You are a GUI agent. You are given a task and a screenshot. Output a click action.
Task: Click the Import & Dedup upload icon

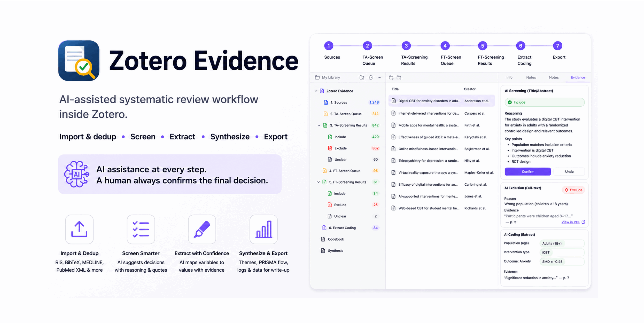coord(79,229)
